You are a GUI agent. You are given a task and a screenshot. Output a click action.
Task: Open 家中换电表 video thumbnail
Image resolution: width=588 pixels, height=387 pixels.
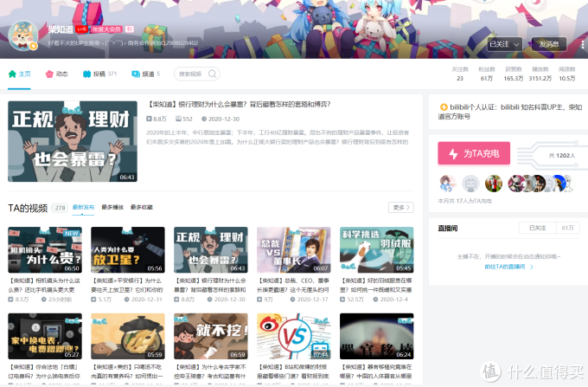click(45, 336)
